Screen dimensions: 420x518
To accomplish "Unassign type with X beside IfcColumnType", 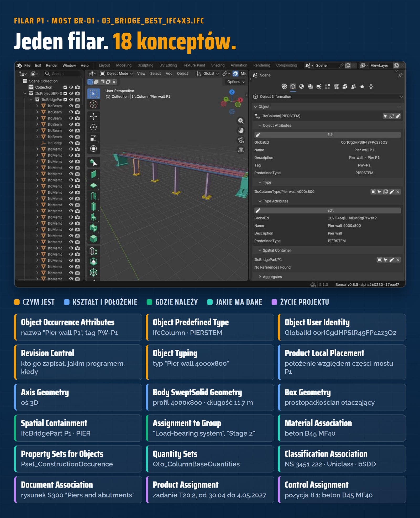I will (398, 192).
